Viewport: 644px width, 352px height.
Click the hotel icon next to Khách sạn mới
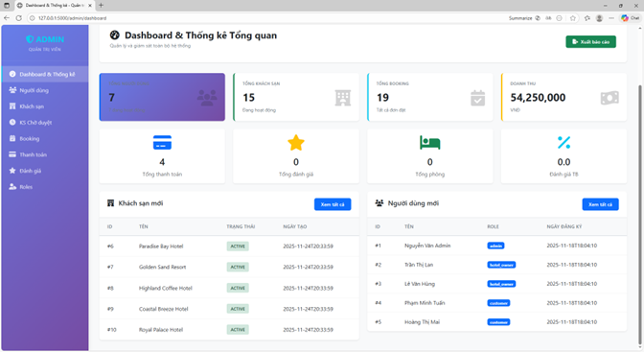110,203
